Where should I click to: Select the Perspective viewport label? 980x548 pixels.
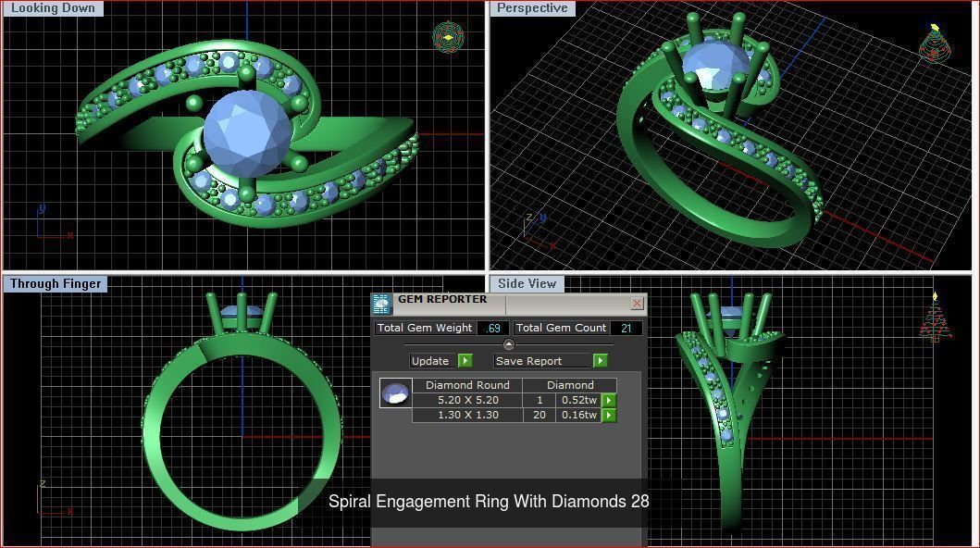[x=532, y=8]
